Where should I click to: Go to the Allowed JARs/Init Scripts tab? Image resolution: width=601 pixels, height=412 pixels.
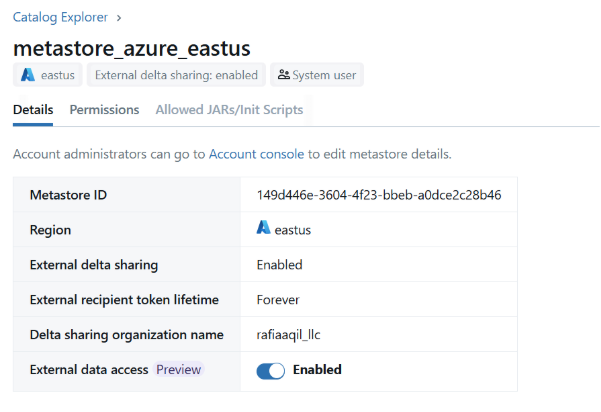(229, 110)
